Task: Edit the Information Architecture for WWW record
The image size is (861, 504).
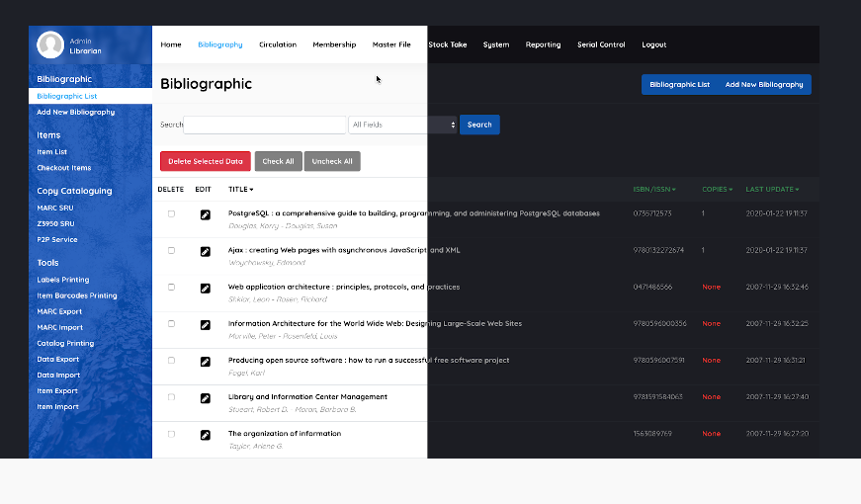Action: 206,325
